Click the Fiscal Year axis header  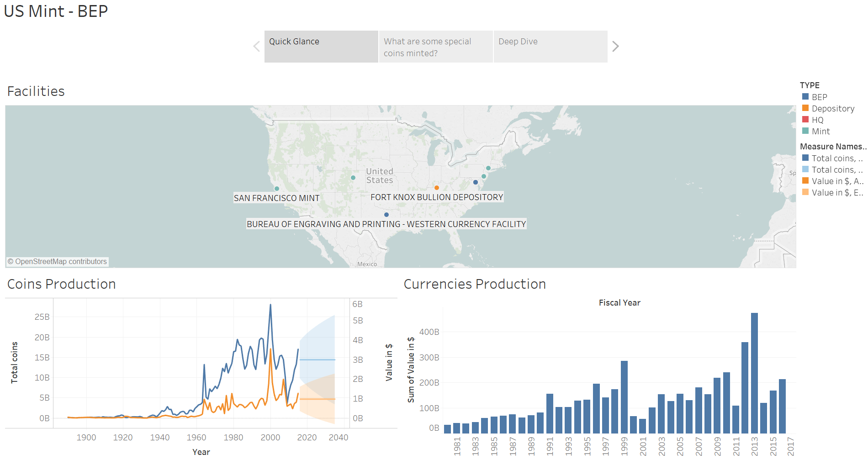pos(619,303)
